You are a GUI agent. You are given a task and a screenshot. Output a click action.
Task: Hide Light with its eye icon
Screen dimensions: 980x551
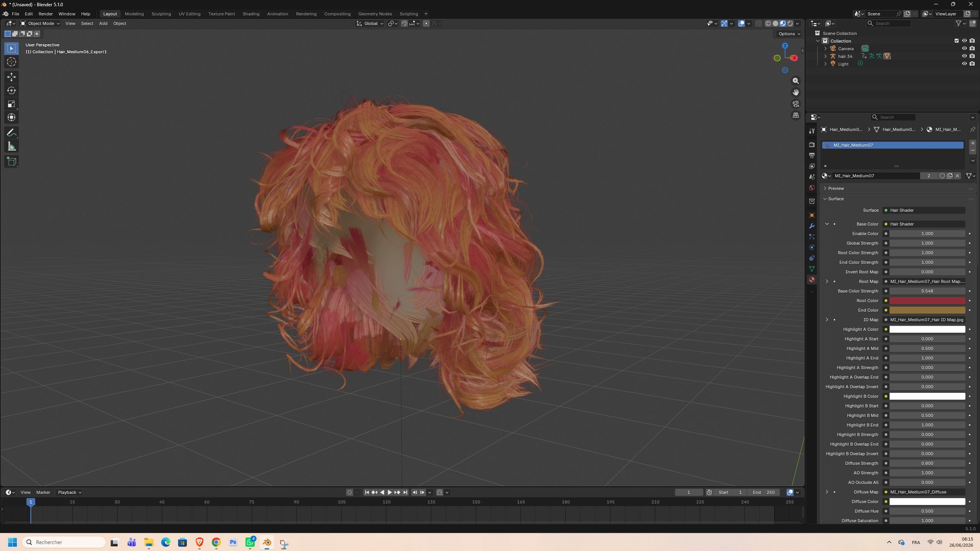tap(964, 64)
